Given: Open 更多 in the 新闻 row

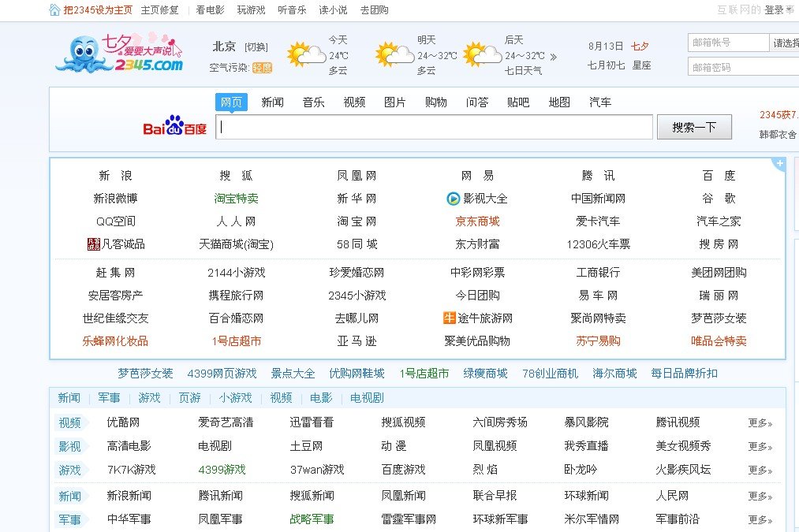Looking at the screenshot, I should [760, 496].
